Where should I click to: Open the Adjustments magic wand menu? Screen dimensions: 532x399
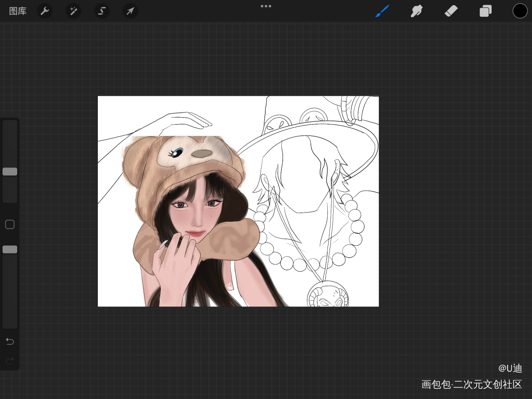pyautogui.click(x=73, y=11)
